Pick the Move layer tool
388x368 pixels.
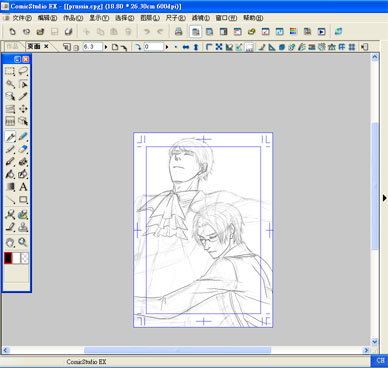pos(23,109)
